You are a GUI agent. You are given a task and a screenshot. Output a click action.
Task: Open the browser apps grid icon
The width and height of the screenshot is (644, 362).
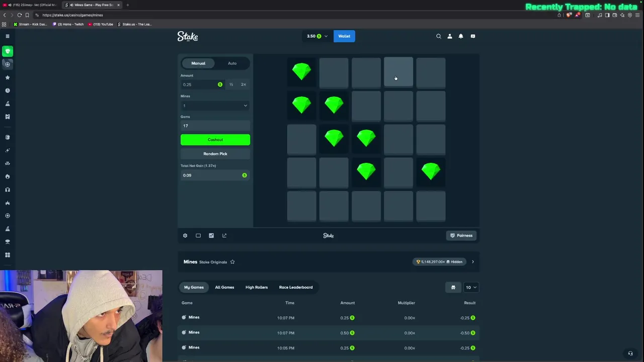[x=5, y=24]
